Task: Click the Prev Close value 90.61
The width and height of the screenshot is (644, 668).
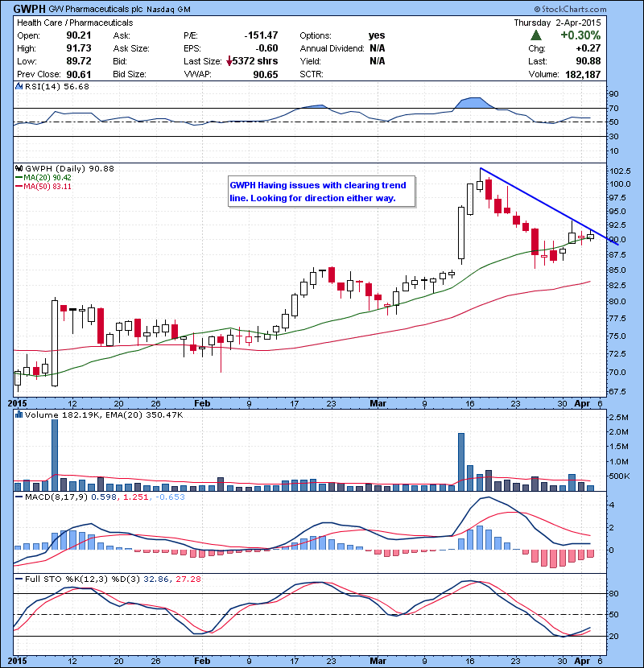Action: 79,74
